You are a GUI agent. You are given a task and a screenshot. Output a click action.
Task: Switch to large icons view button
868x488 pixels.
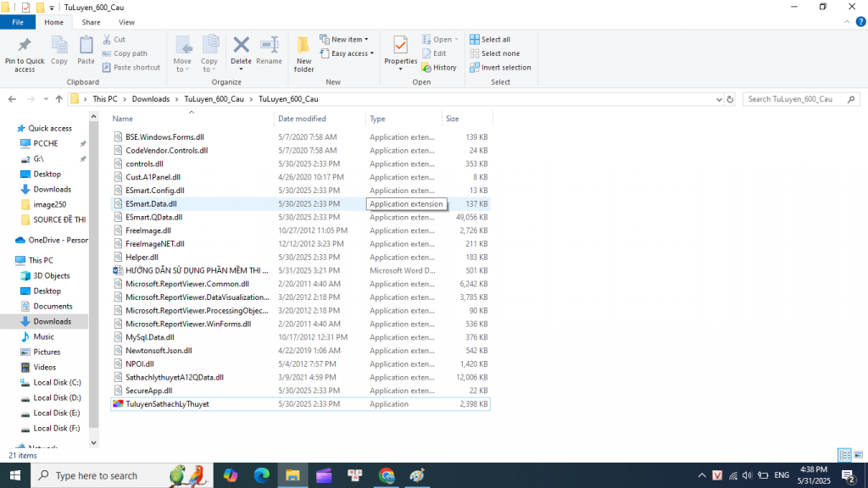[858, 455]
